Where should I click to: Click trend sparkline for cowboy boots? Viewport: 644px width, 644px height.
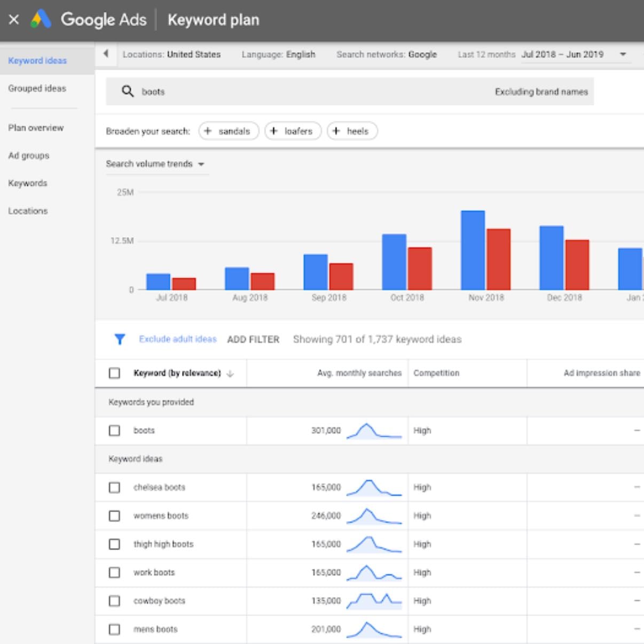pos(374,601)
